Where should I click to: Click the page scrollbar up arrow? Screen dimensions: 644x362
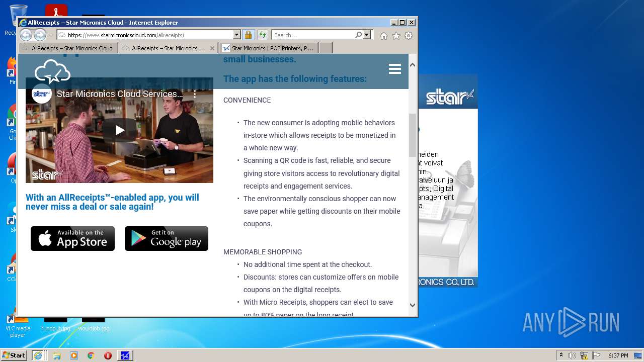click(413, 65)
